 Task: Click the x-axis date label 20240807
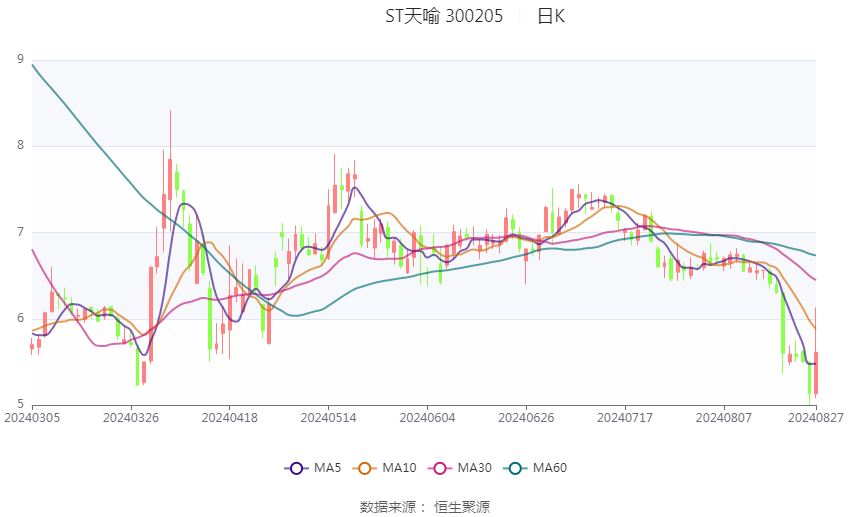click(724, 418)
